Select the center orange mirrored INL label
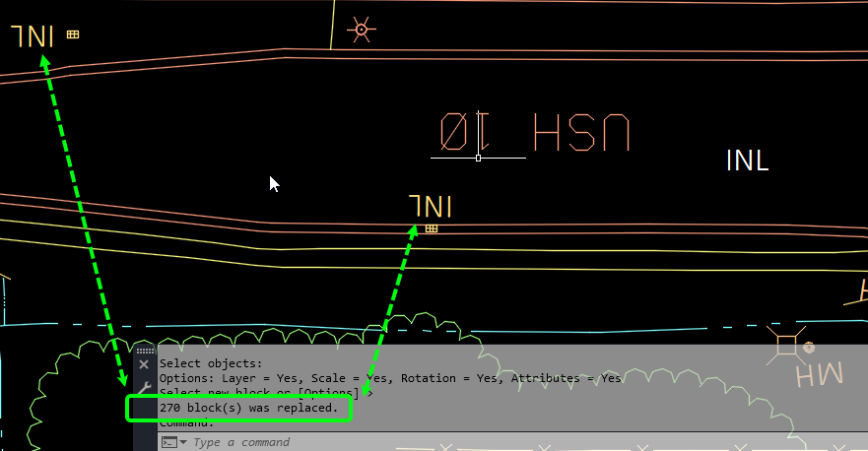Viewport: 868px width, 451px height. (x=431, y=207)
